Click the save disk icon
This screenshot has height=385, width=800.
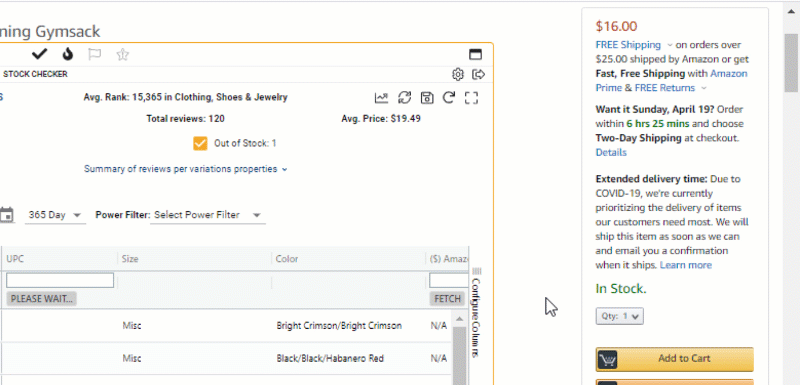pos(427,97)
